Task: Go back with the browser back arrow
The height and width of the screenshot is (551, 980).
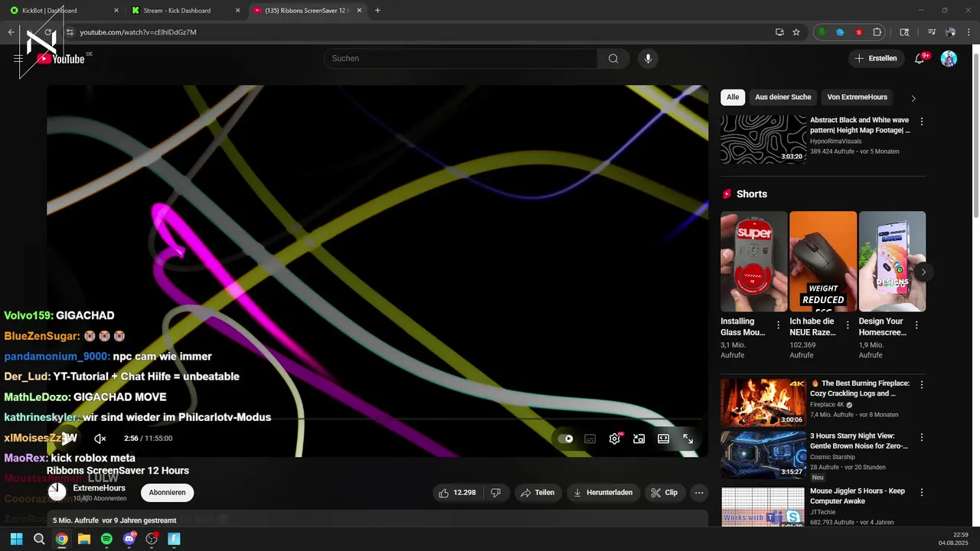Action: coord(11,32)
